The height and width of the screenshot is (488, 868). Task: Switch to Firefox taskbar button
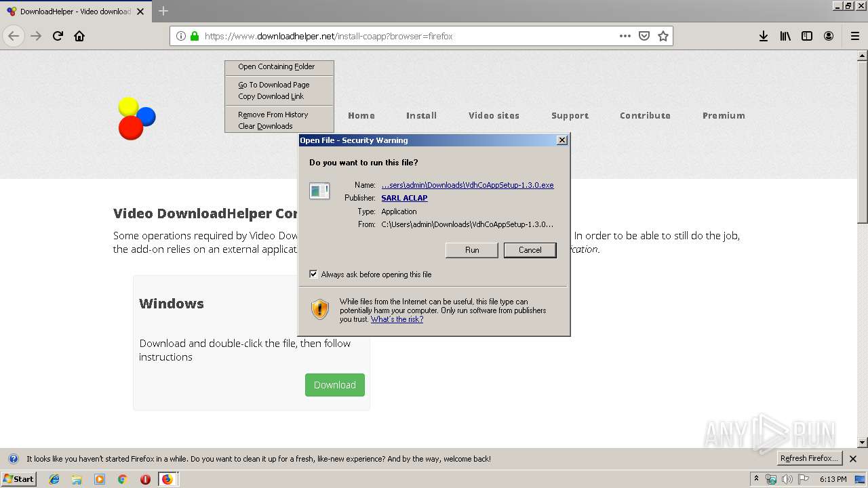(167, 479)
